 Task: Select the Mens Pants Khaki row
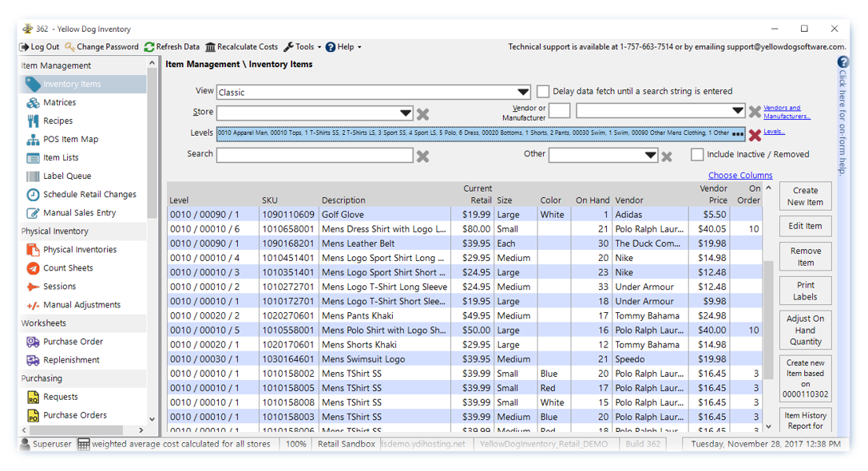coord(465,315)
